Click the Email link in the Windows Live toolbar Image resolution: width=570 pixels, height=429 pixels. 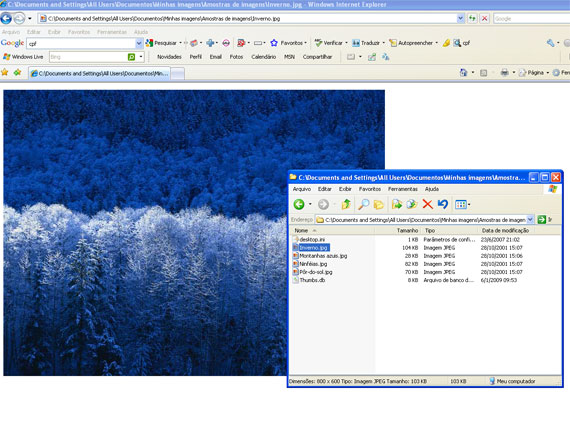216,57
